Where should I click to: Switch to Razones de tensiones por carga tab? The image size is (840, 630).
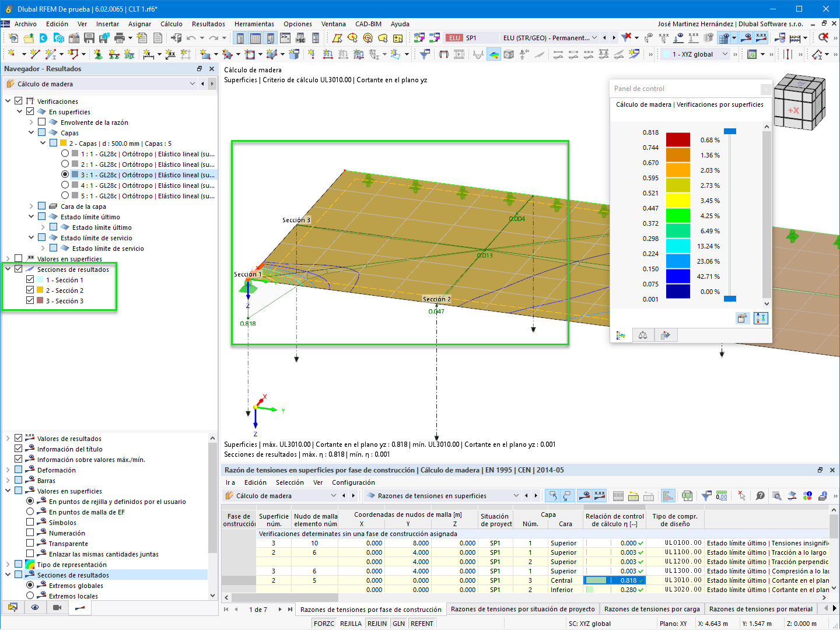[x=652, y=609]
